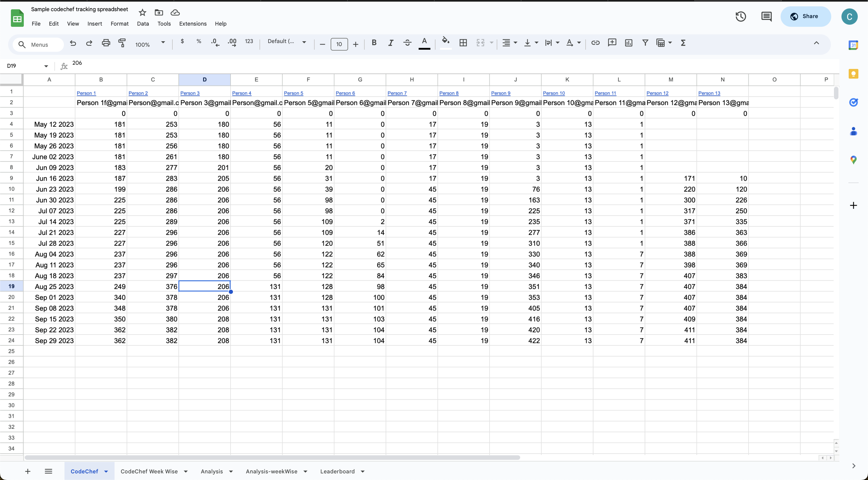Toggle strikethrough formatting

pyautogui.click(x=407, y=43)
